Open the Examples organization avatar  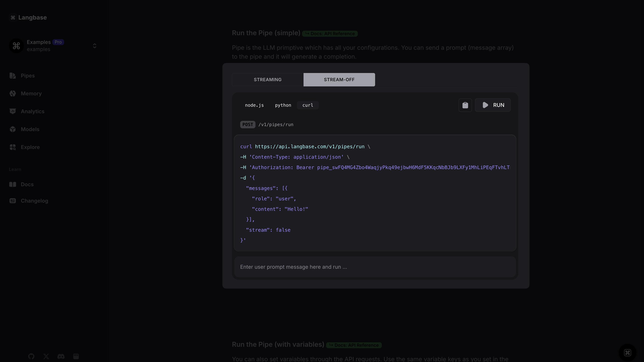[16, 46]
